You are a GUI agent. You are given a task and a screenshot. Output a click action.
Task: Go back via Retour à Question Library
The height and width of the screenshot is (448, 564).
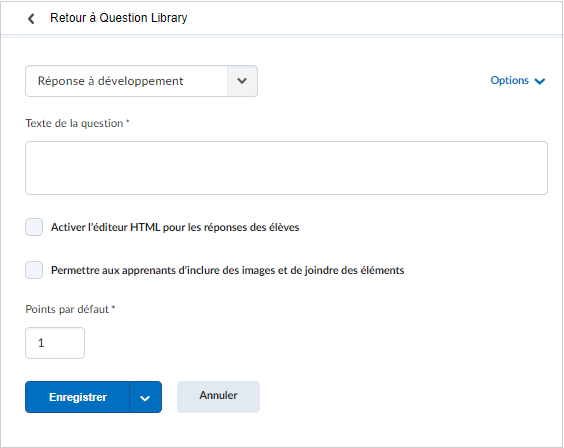118,18
